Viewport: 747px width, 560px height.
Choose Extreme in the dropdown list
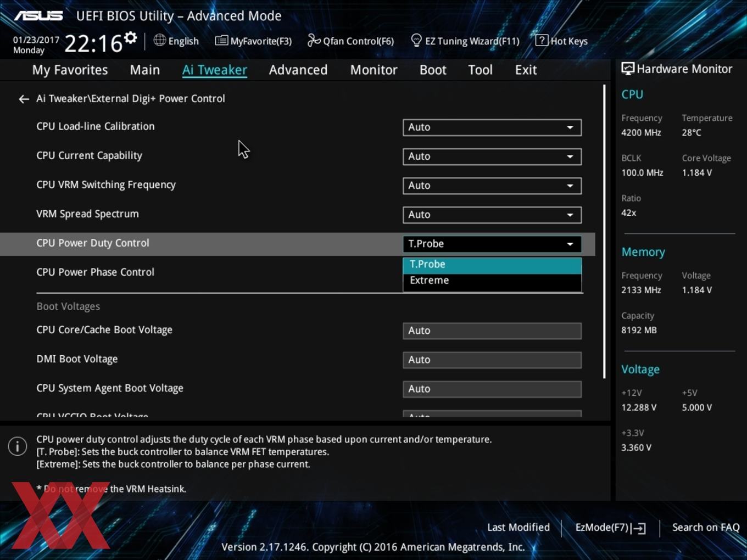pos(492,281)
